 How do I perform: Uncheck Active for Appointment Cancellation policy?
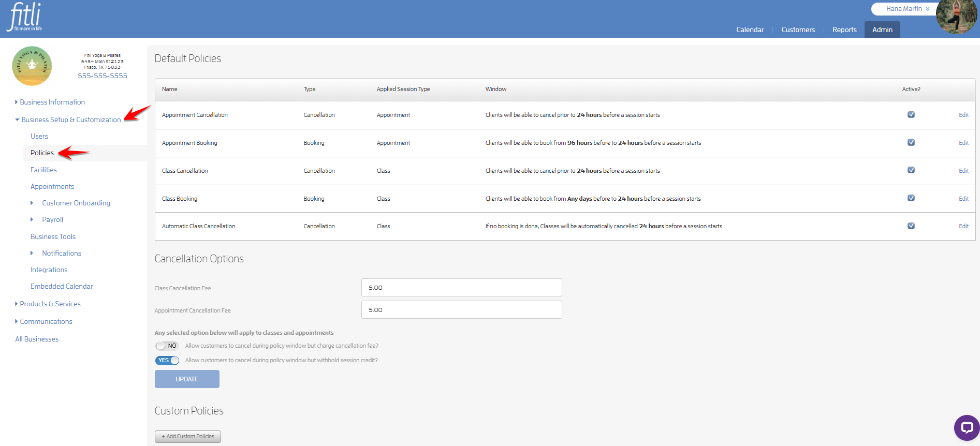[911, 114]
